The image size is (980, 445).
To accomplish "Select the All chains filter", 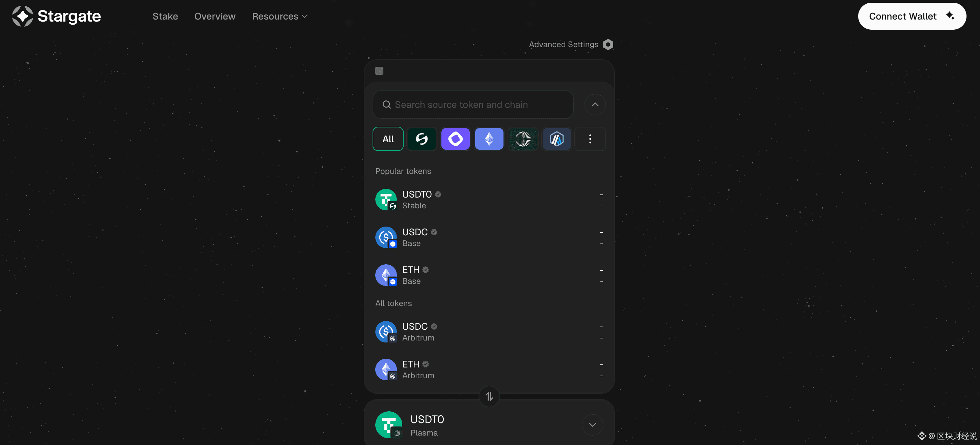I will click(388, 139).
